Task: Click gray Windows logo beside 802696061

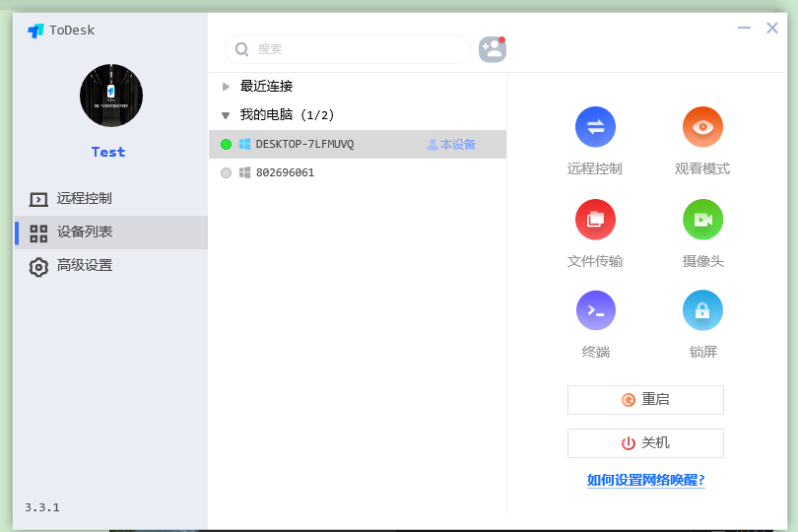Action: click(244, 172)
